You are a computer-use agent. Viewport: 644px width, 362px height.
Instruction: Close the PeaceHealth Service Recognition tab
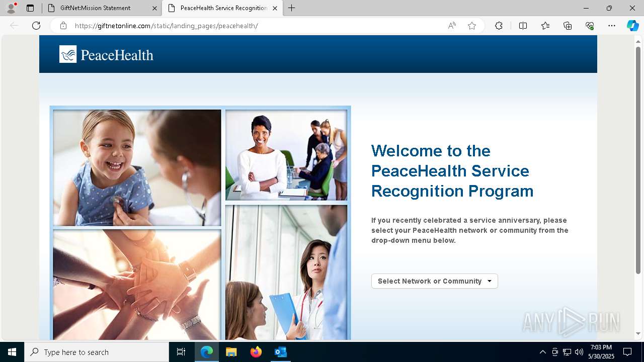coord(275,8)
